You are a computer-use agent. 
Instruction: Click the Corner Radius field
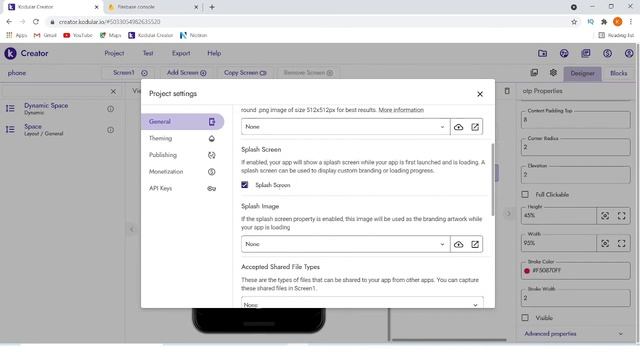[x=576, y=147]
